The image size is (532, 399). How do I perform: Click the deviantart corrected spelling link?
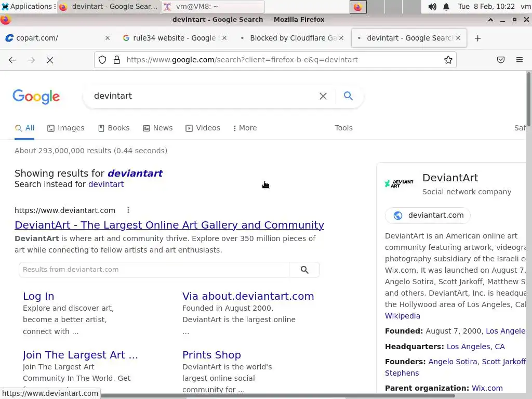click(135, 174)
